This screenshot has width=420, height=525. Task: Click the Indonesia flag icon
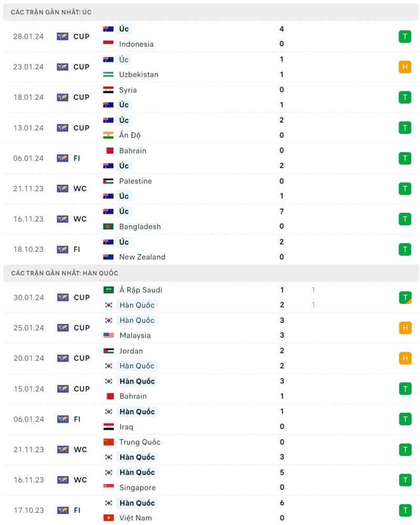[108, 44]
